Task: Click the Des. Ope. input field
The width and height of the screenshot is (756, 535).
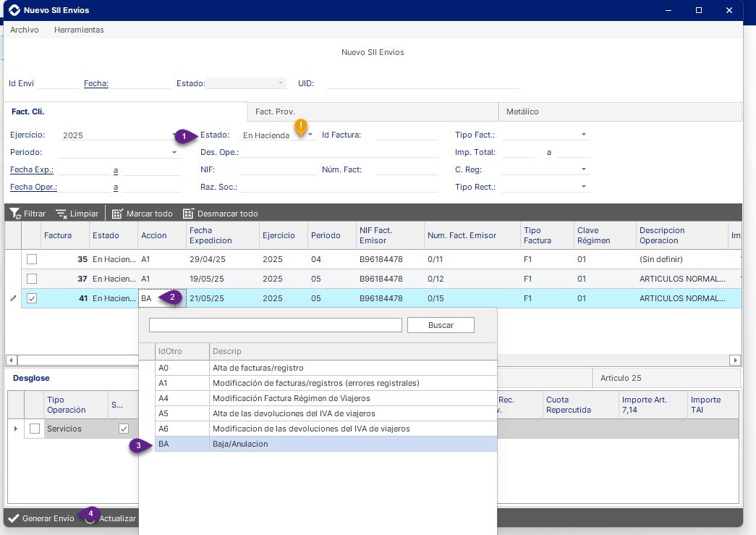Action: [339, 152]
